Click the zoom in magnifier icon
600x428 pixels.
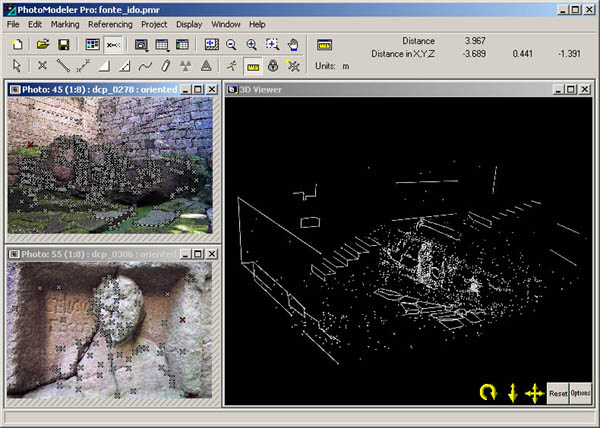pyautogui.click(x=251, y=45)
